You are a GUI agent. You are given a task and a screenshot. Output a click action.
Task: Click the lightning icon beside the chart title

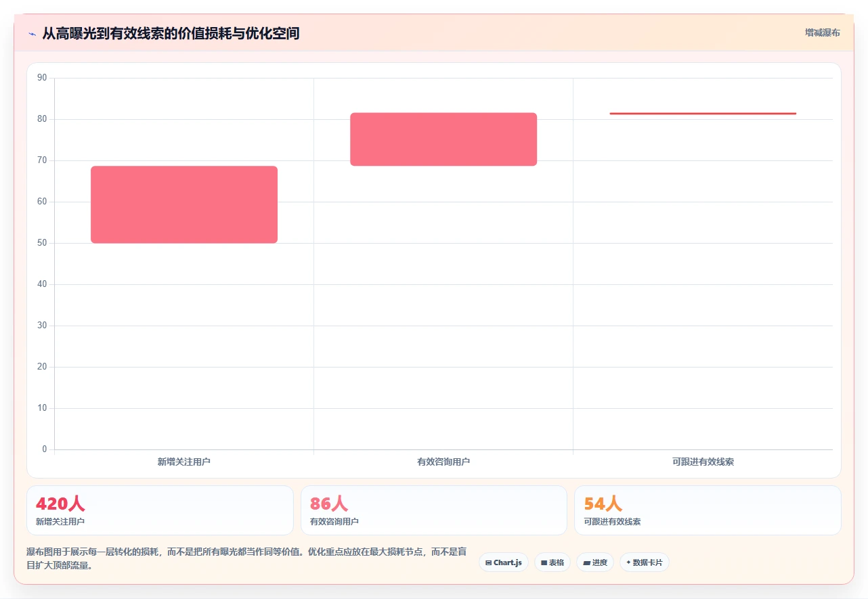point(32,33)
